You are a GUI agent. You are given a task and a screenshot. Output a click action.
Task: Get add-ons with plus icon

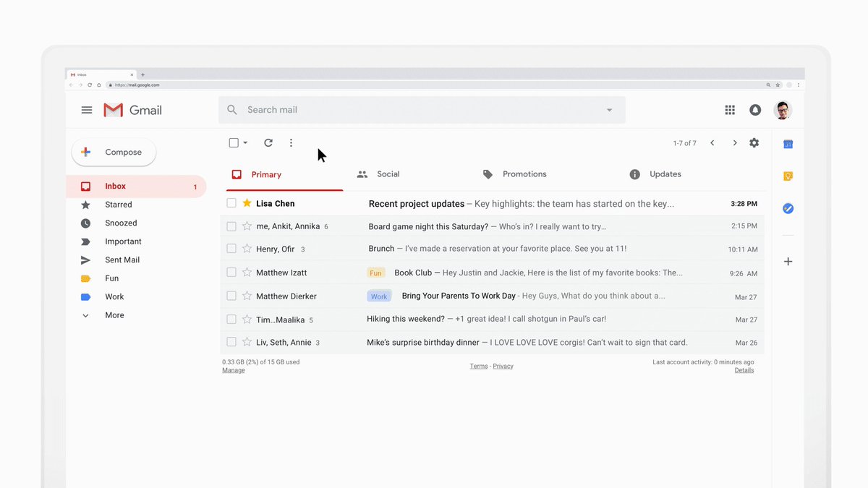(x=788, y=261)
